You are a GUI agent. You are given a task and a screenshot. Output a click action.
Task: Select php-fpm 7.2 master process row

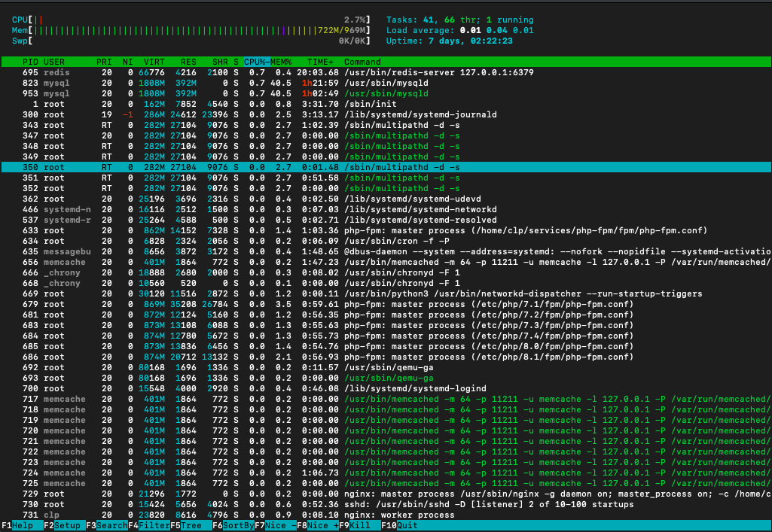point(386,315)
